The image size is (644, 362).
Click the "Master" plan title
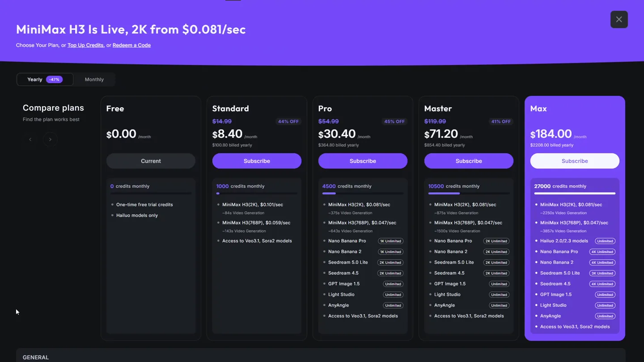438,109
